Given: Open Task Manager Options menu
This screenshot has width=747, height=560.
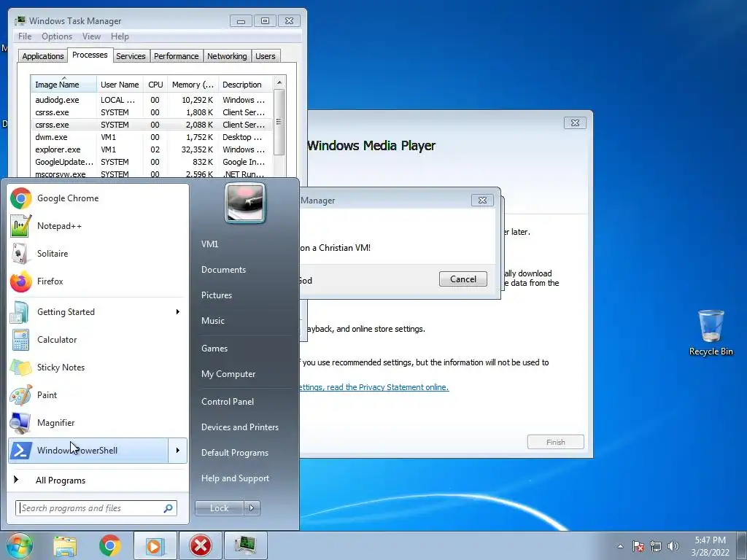Looking at the screenshot, I should coord(57,36).
